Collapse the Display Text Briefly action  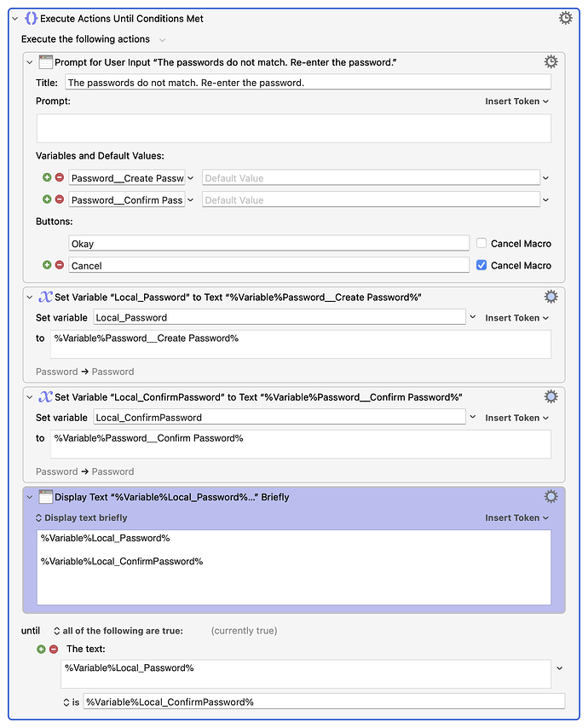pyautogui.click(x=30, y=497)
